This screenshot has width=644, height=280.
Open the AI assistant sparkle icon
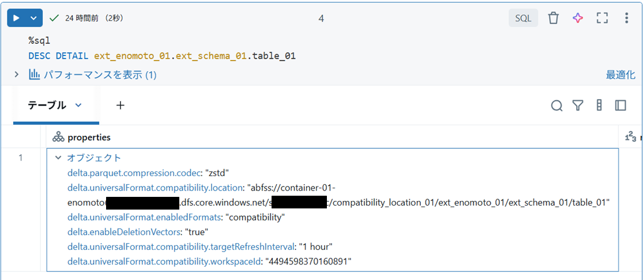tap(578, 18)
